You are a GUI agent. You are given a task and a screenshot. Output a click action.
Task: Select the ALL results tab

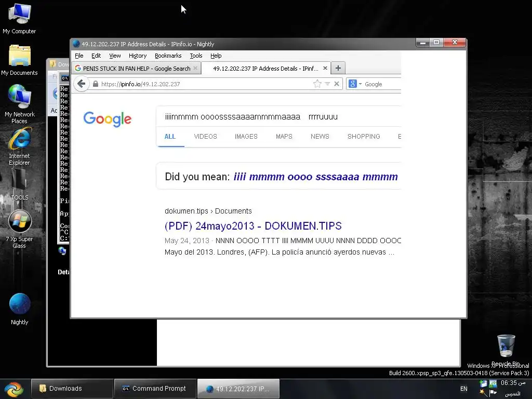click(x=170, y=137)
